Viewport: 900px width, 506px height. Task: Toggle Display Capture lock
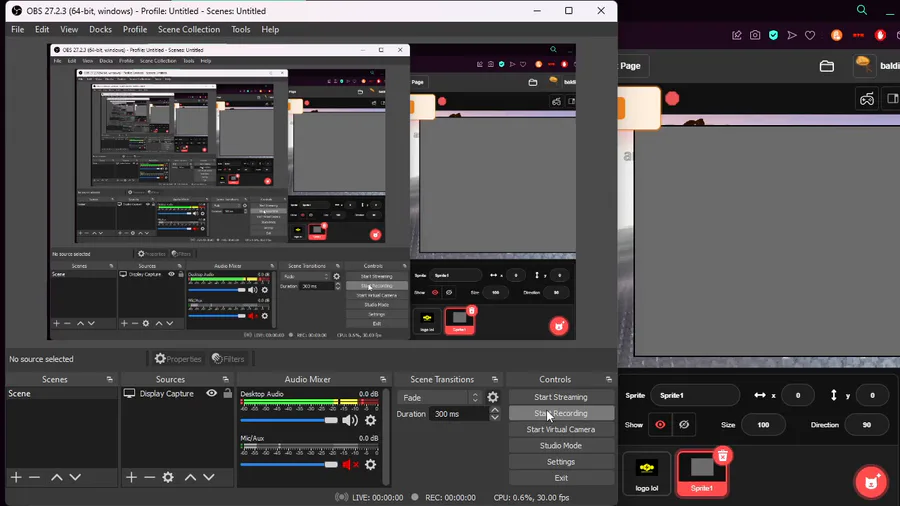point(228,394)
